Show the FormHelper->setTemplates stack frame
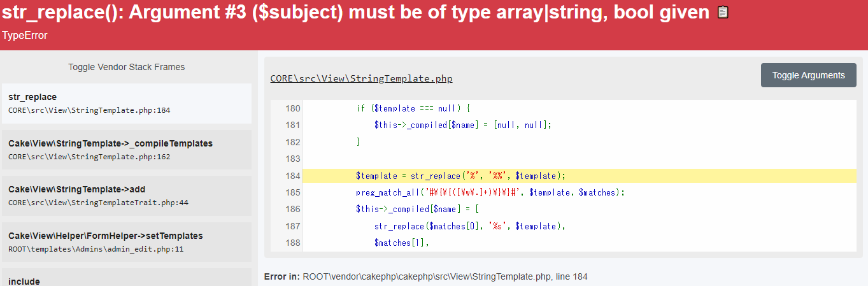Image resolution: width=868 pixels, height=286 pixels. (127, 242)
